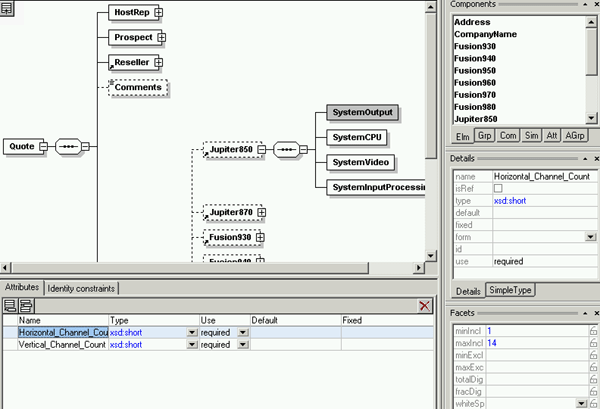Image resolution: width=600 pixels, height=409 pixels.
Task: Switch to the SimpleType tab
Action: (x=510, y=290)
